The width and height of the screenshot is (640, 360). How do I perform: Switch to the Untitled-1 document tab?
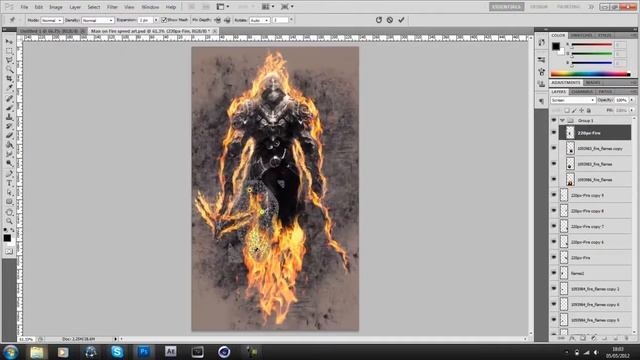pyautogui.click(x=51, y=31)
